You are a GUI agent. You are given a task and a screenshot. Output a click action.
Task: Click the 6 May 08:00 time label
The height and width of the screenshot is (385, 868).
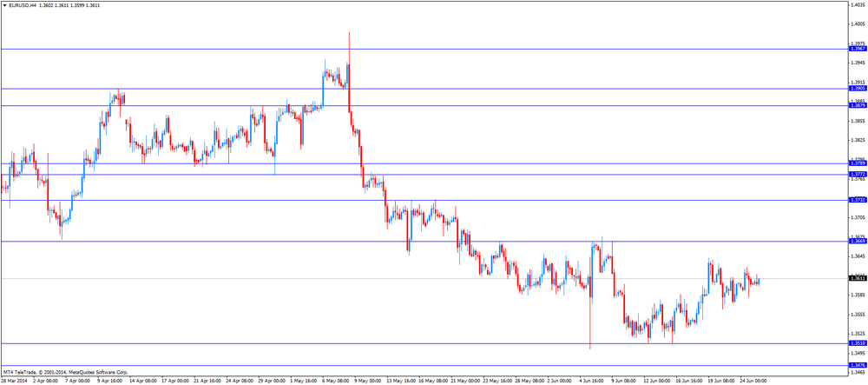point(335,382)
